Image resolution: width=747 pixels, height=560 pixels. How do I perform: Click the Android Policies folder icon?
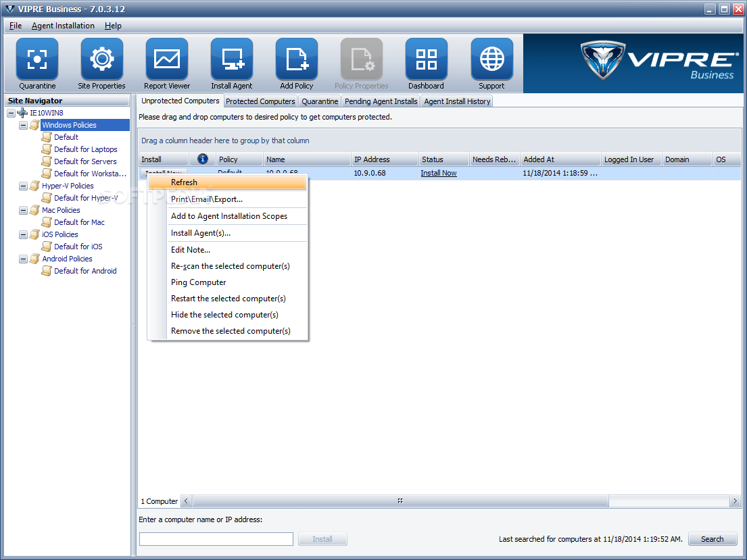click(x=34, y=259)
